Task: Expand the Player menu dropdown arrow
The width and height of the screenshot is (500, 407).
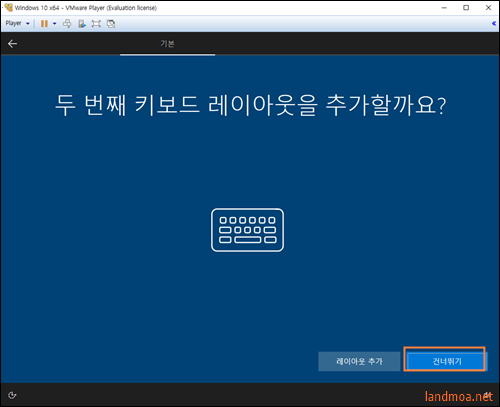Action: 28,24
